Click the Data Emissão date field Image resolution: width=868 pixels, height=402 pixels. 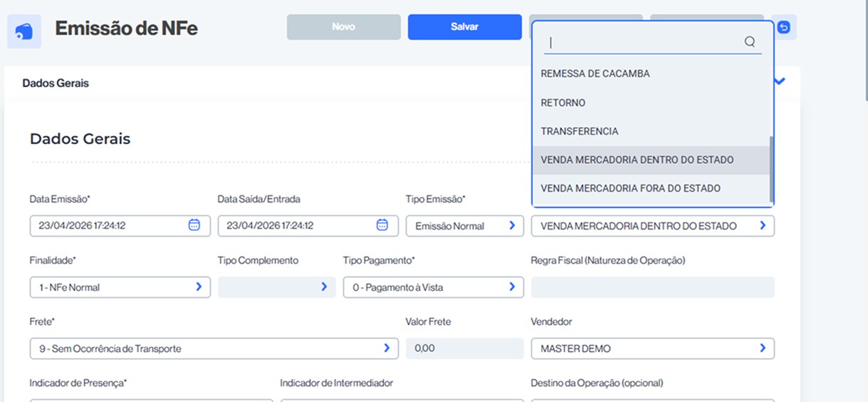pos(120,226)
